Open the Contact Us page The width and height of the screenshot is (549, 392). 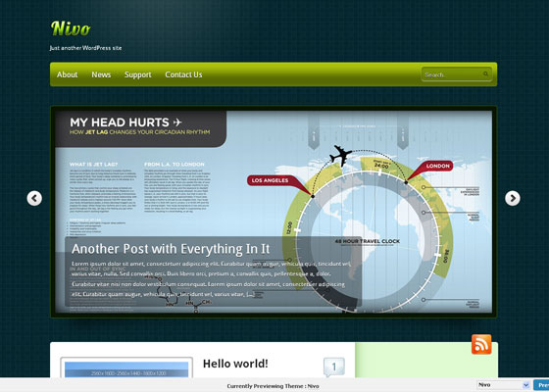(183, 74)
